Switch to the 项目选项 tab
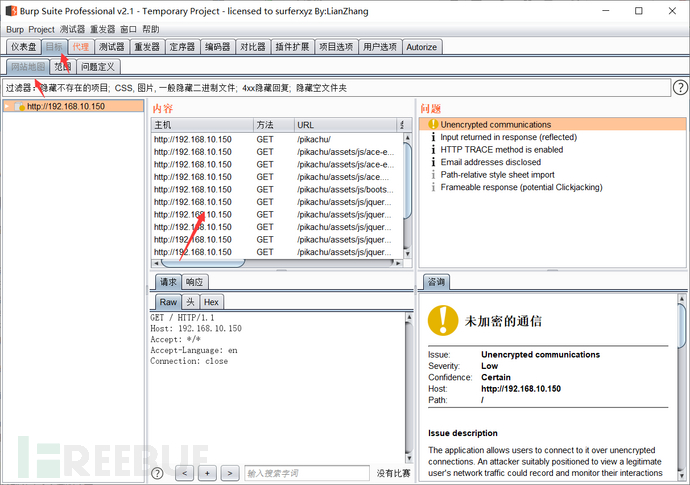Screen dimensions: 690x485 [336, 47]
